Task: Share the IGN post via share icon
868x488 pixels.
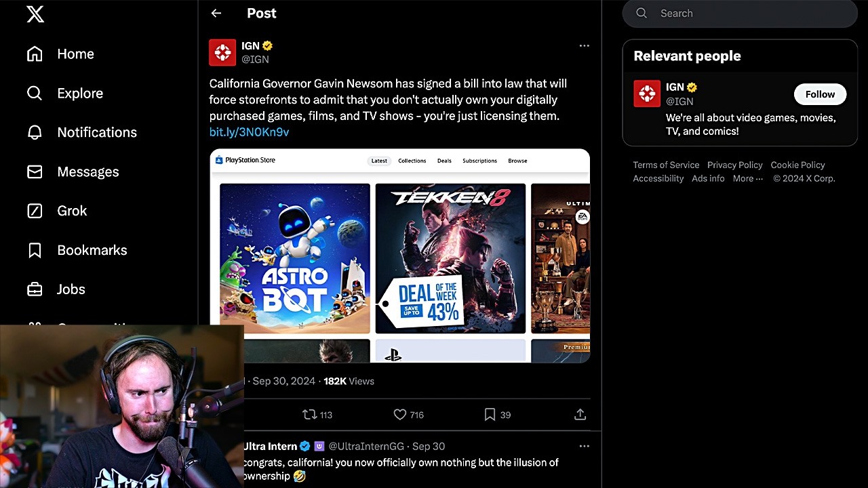Action: click(580, 414)
